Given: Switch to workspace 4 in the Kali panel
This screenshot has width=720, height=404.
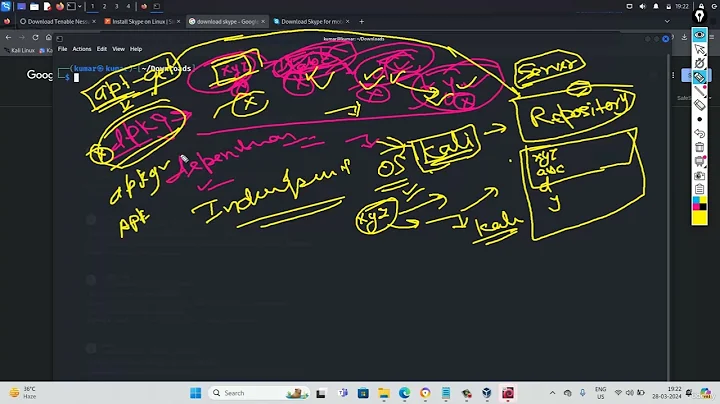Looking at the screenshot, I should coord(128,6).
